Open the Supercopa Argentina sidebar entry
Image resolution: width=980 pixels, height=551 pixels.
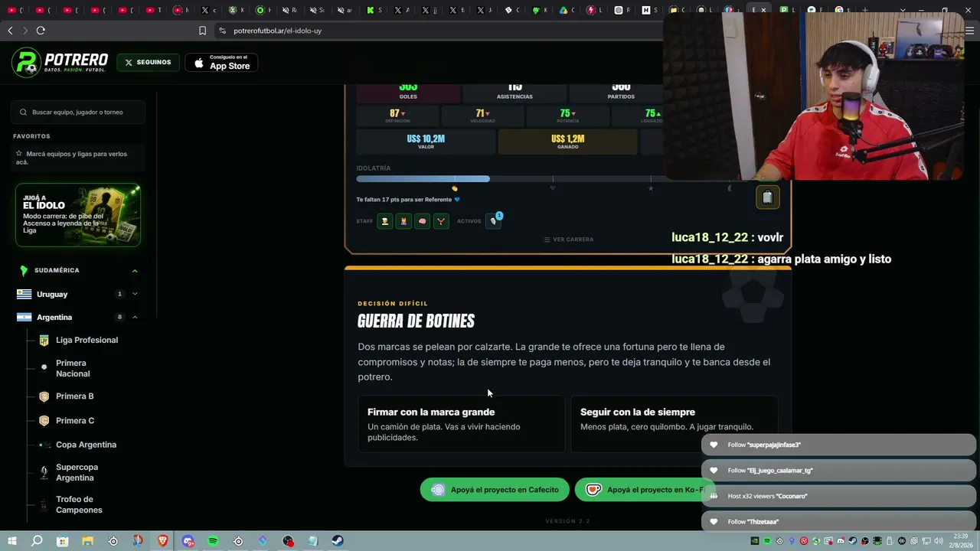coord(77,473)
